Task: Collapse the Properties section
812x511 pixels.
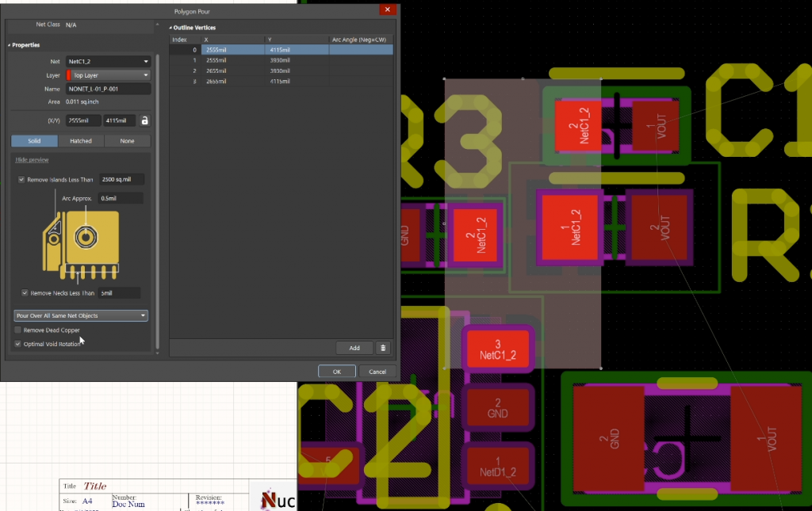Action: click(x=9, y=45)
